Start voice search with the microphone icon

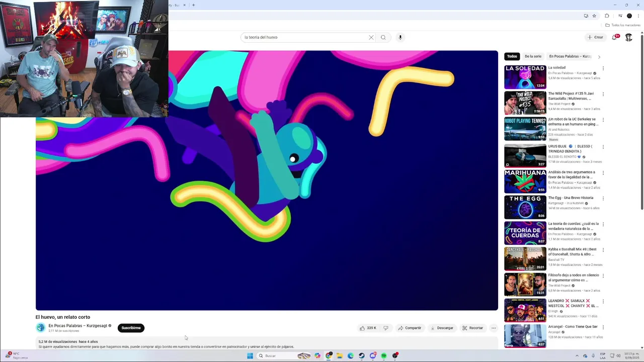pos(400,37)
